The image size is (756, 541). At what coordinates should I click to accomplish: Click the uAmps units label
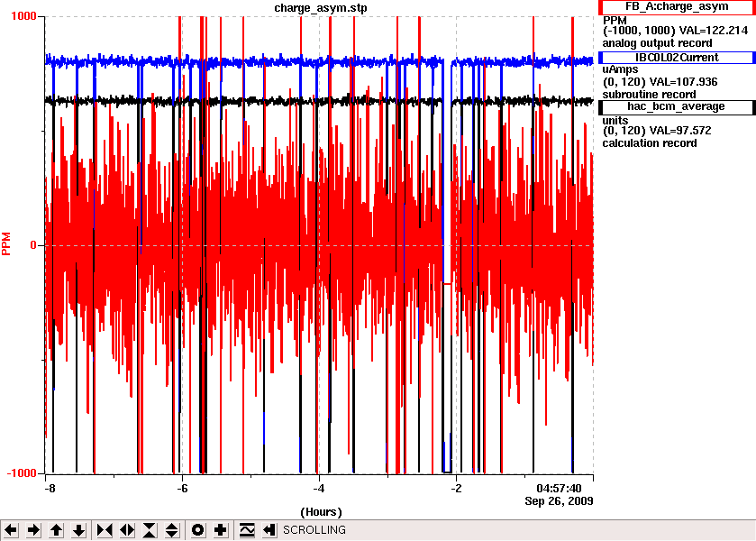tap(620, 69)
